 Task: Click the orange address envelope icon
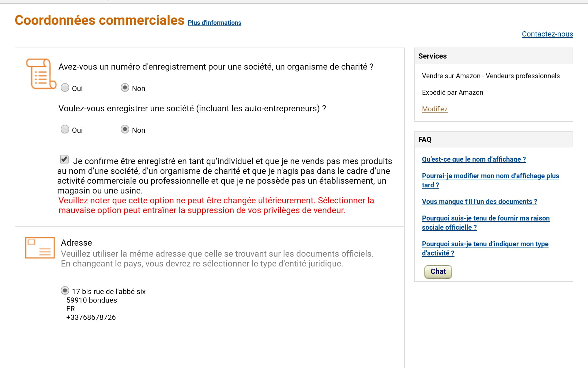(x=40, y=247)
